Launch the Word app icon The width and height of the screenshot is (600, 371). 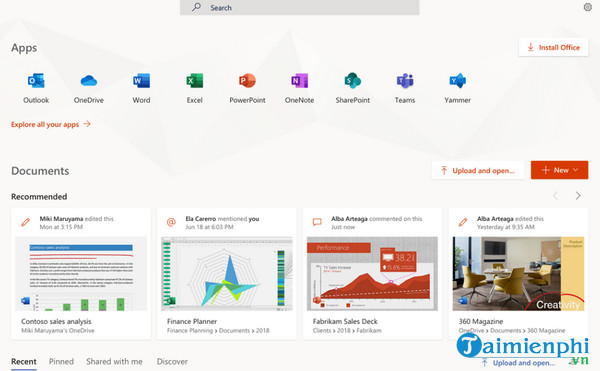point(141,81)
